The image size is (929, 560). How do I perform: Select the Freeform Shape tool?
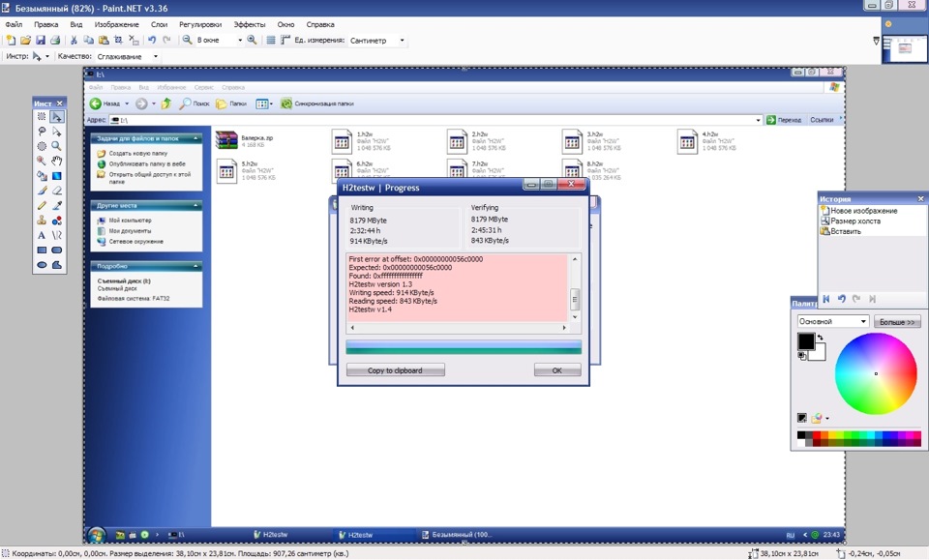(x=57, y=265)
